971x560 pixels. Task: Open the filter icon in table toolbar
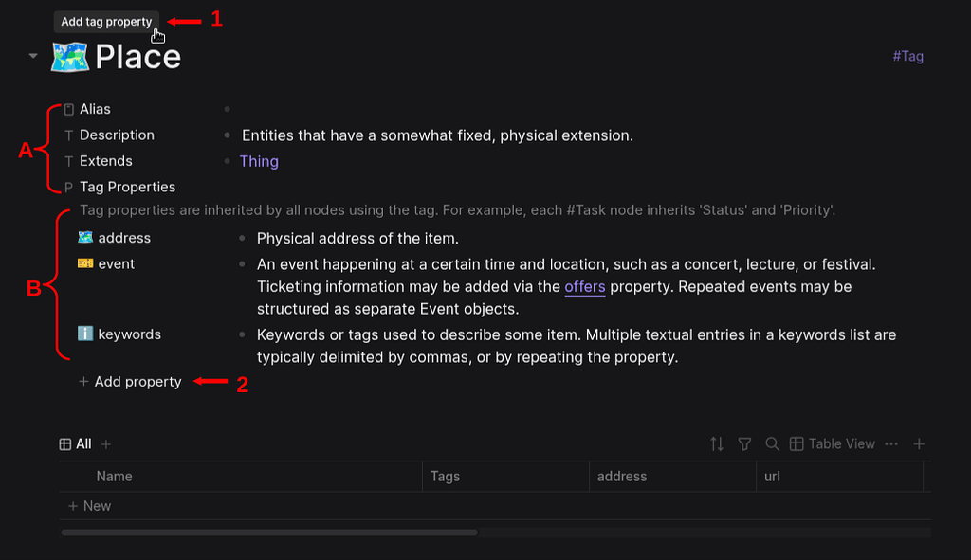click(744, 444)
